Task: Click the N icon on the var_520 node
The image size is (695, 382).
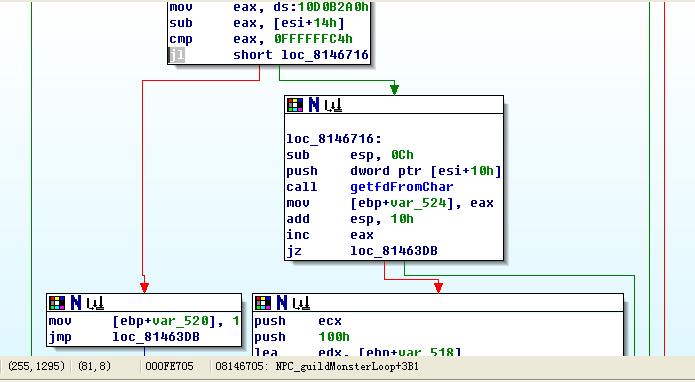Action: point(76,303)
